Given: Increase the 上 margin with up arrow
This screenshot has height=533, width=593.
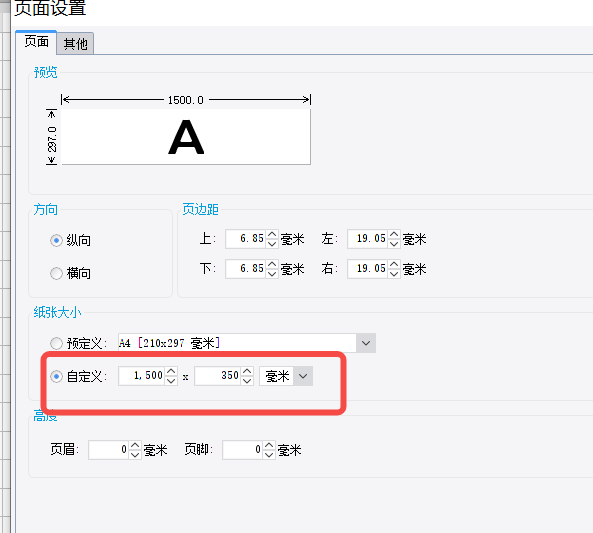Looking at the screenshot, I should click(272, 234).
